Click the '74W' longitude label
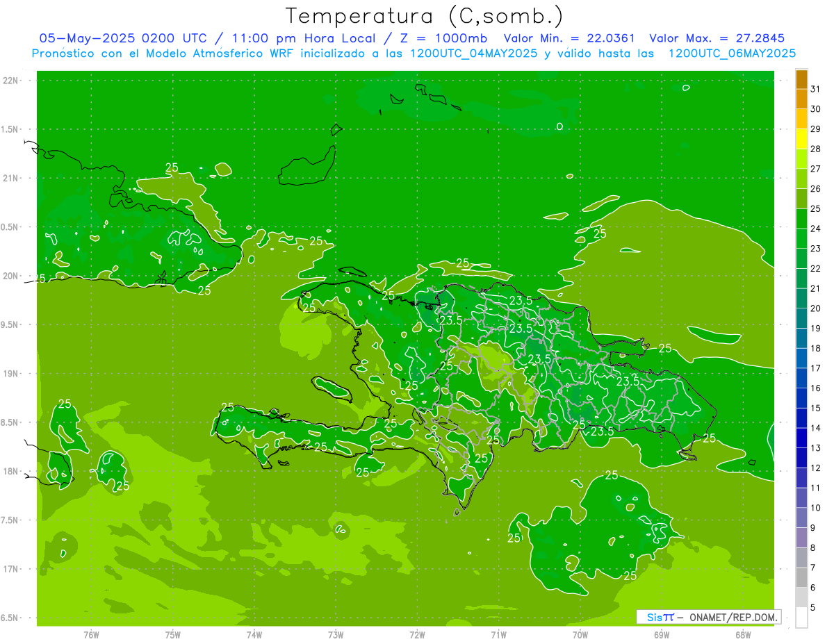 tap(254, 636)
